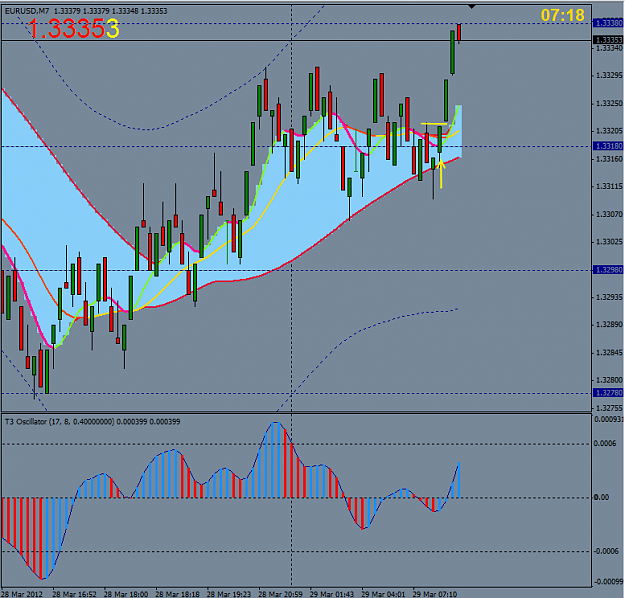The image size is (625, 598).
Task: Click the 29 Mar 01:43 time label
Action: tap(332, 594)
